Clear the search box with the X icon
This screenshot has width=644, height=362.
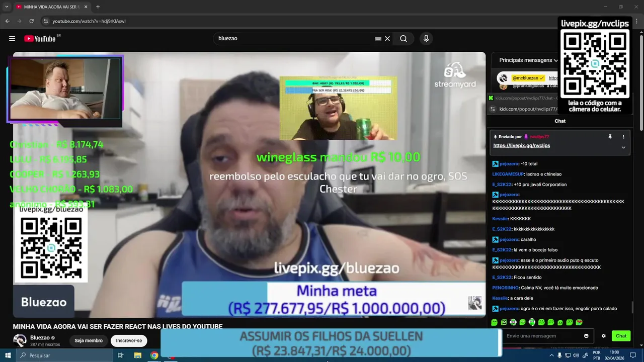pyautogui.click(x=387, y=39)
